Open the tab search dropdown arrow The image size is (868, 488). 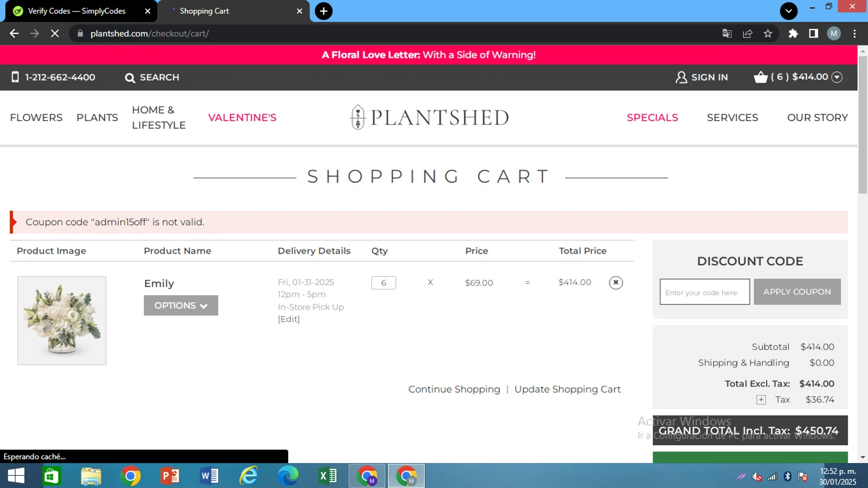(x=788, y=11)
